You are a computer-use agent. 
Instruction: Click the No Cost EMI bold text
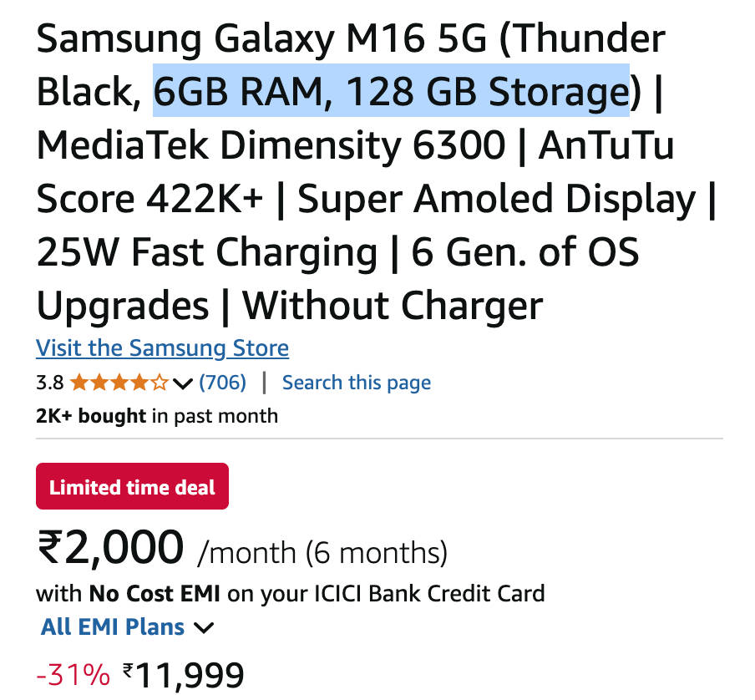click(x=155, y=594)
